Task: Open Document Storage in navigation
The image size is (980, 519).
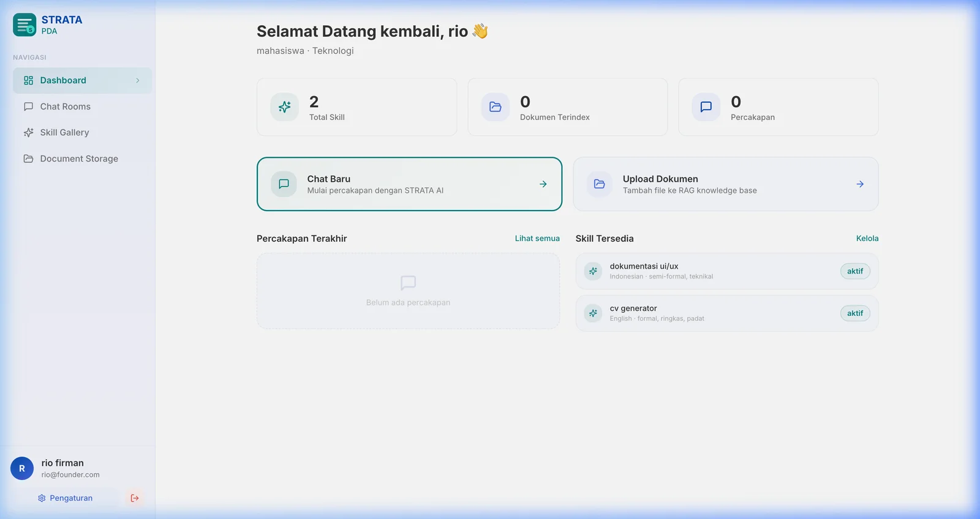Action: click(x=82, y=159)
